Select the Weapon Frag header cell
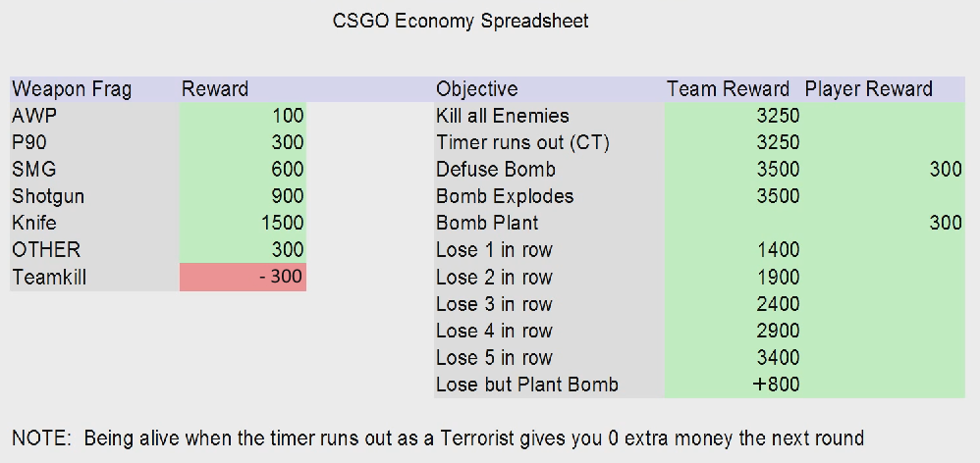Screen dimensions: 980x463 (x=72, y=89)
